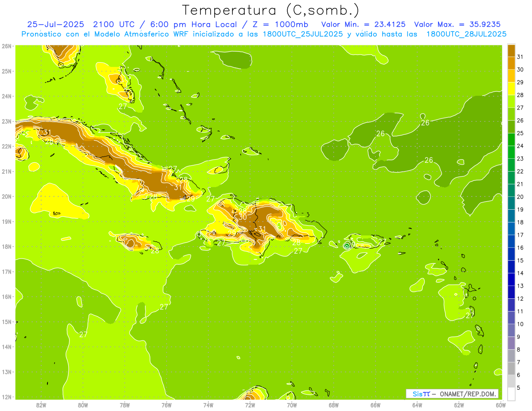
Task: Pick the dark brown swatch above legend 31
Action: [x=511, y=51]
